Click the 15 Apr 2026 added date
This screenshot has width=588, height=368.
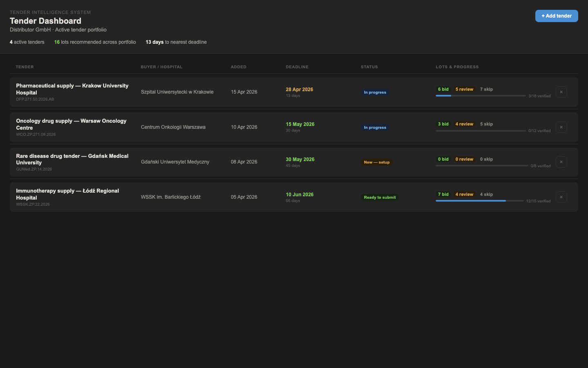(x=244, y=92)
